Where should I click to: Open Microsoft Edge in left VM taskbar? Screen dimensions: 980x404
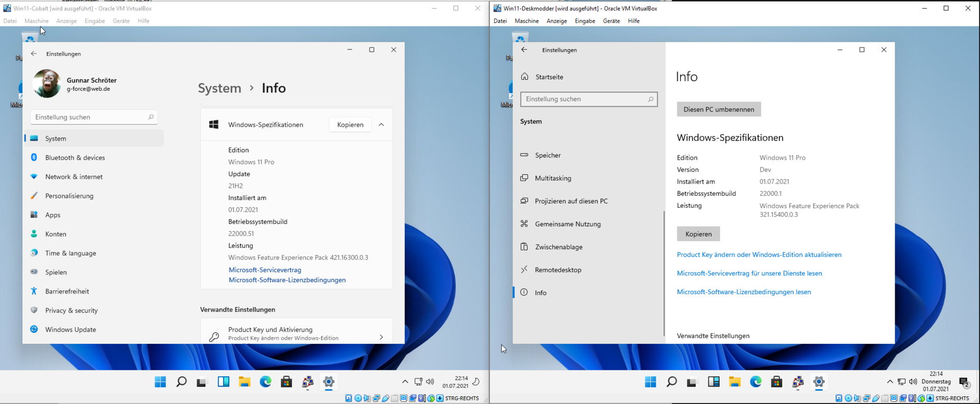tap(265, 382)
